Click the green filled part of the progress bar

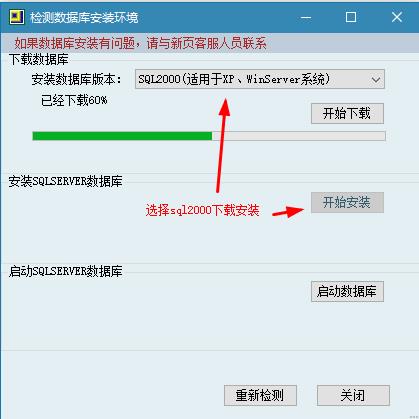122,136
